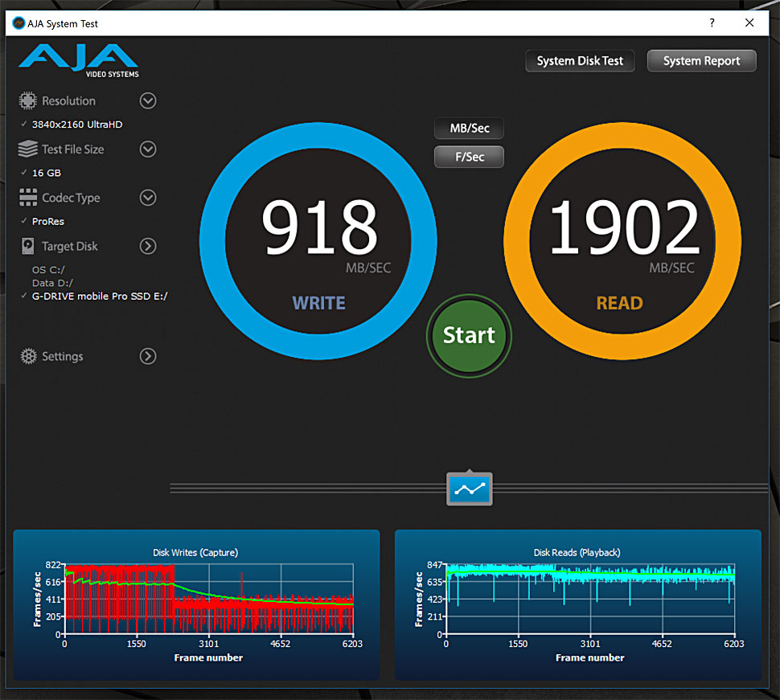This screenshot has height=700, width=780.
Task: Click the AJA Video Systems logo
Action: click(79, 60)
